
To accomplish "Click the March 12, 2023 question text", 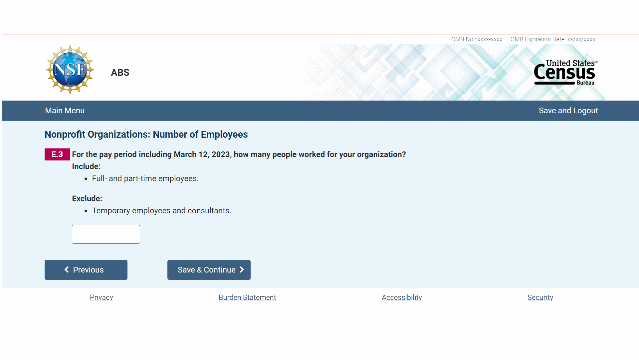I will pos(239,155).
